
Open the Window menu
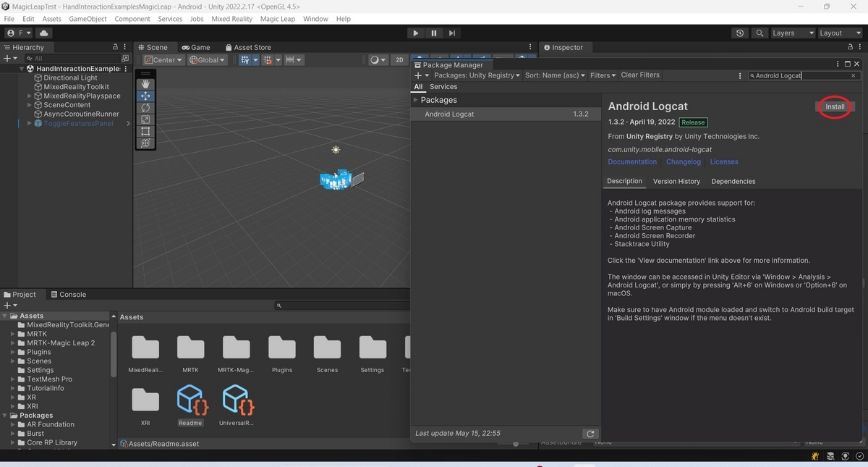point(315,19)
